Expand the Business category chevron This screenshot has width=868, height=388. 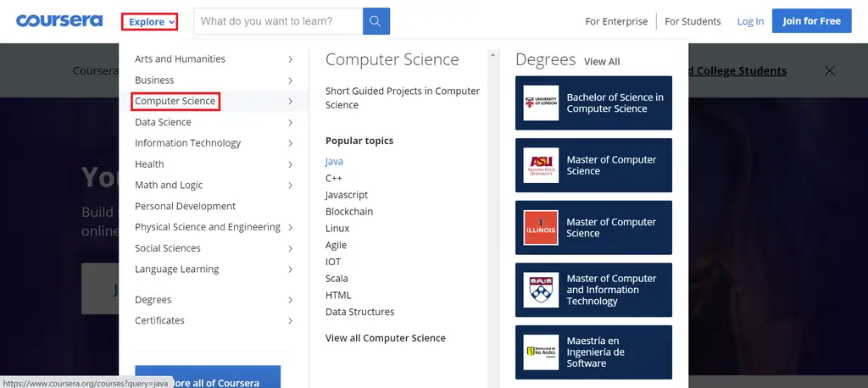(290, 80)
